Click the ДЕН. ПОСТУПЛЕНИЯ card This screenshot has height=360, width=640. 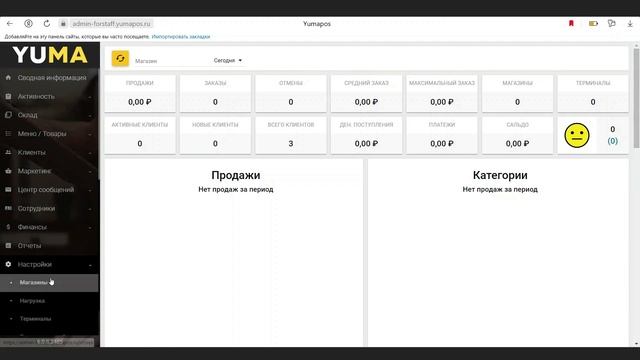[366, 135]
